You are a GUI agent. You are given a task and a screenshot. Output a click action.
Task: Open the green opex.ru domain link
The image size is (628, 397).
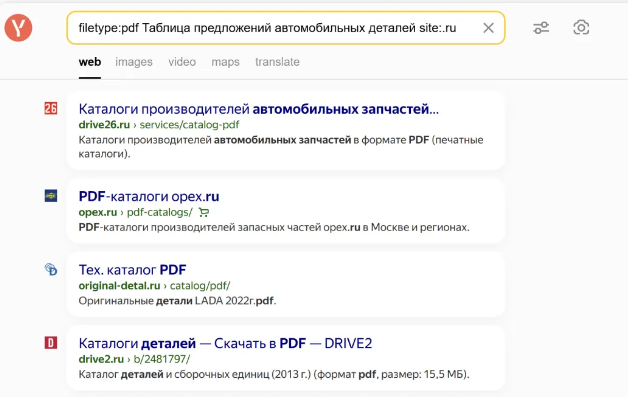tap(98, 212)
